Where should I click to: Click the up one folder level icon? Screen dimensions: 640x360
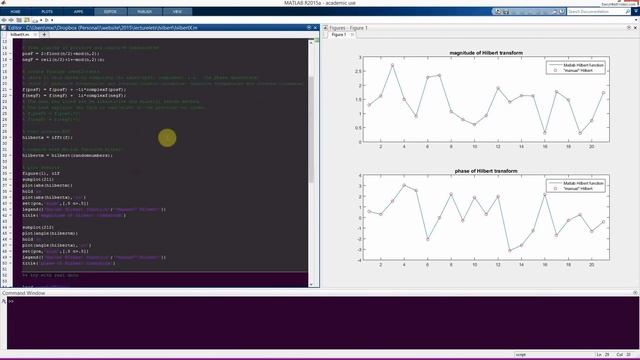pos(19,20)
